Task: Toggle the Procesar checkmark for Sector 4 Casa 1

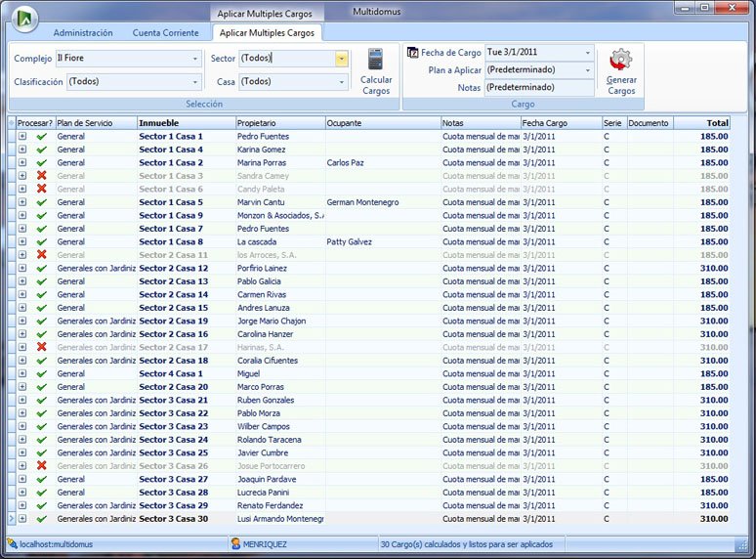Action: pos(42,373)
